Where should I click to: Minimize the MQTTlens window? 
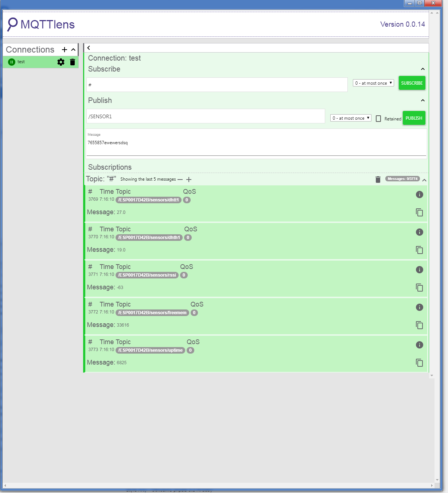(410, 3)
